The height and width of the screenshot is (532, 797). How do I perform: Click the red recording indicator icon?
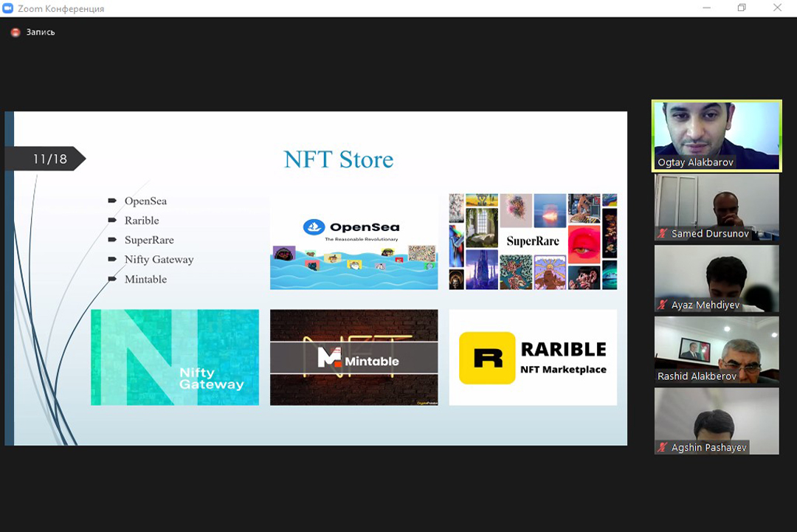point(15,32)
